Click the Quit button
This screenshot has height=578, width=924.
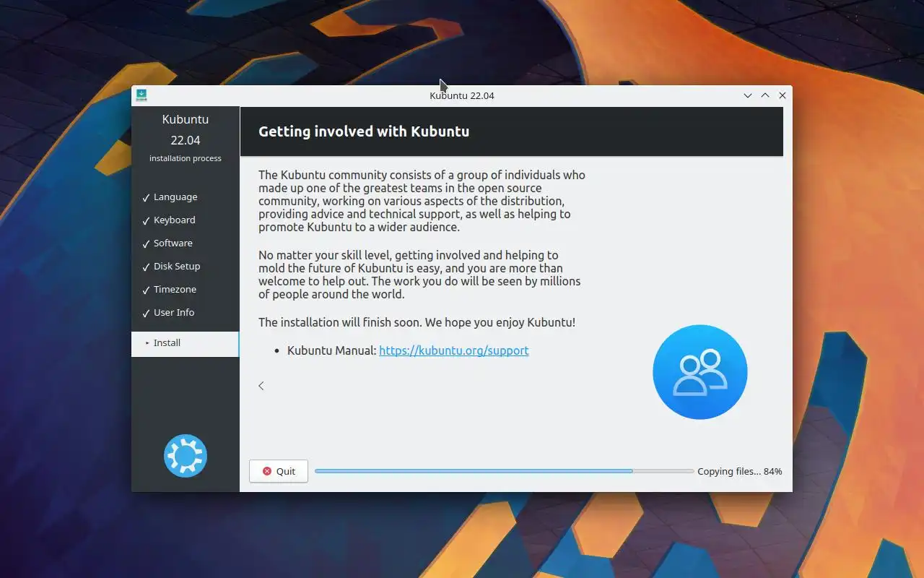tap(279, 471)
